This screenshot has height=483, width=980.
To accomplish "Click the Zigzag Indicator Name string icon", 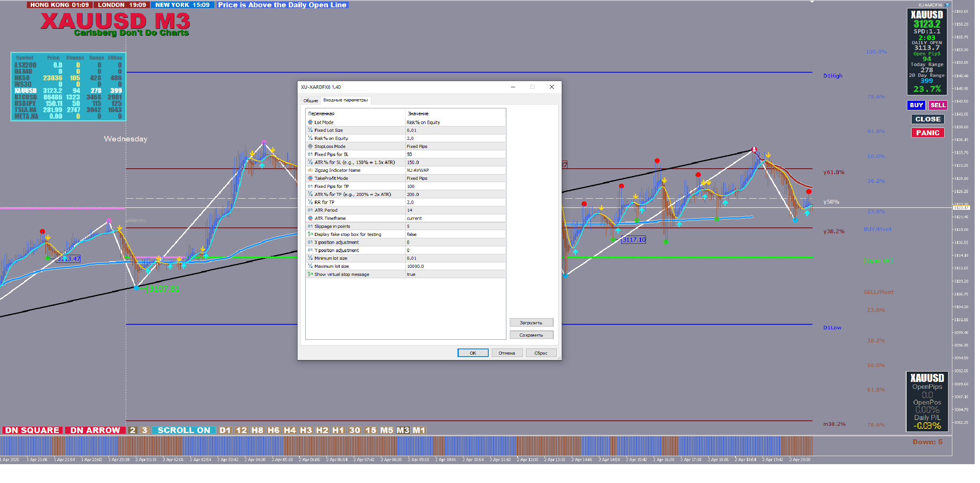I will click(x=310, y=170).
